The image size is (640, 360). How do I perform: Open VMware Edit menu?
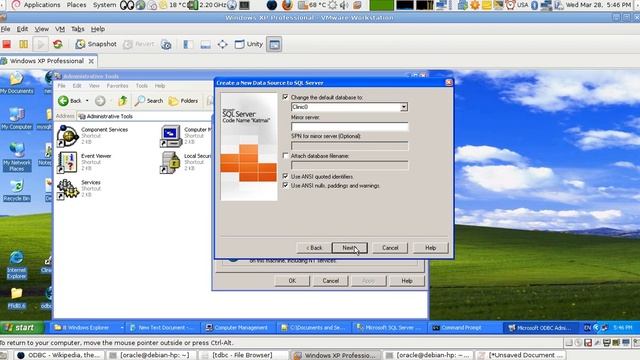coord(22,29)
